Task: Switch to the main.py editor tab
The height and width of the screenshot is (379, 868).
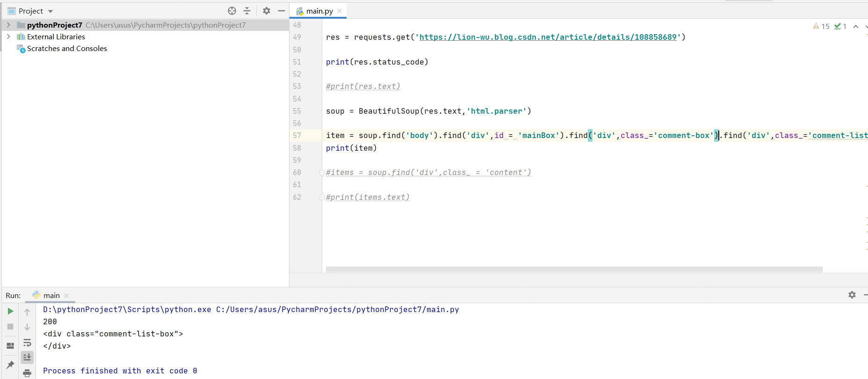Action: (319, 11)
